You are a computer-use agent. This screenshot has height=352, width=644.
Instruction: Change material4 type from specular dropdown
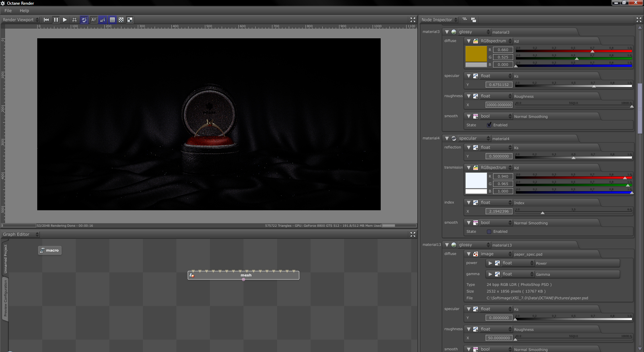tap(474, 138)
